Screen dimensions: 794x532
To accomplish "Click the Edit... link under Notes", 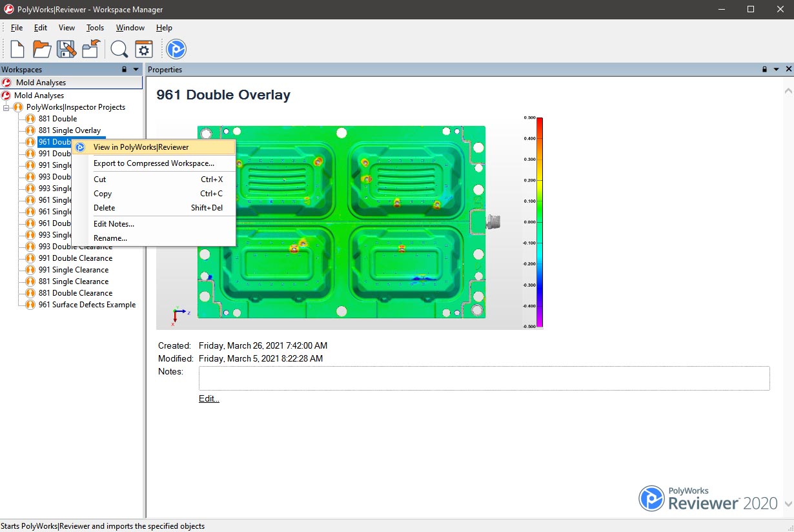I will click(x=209, y=398).
